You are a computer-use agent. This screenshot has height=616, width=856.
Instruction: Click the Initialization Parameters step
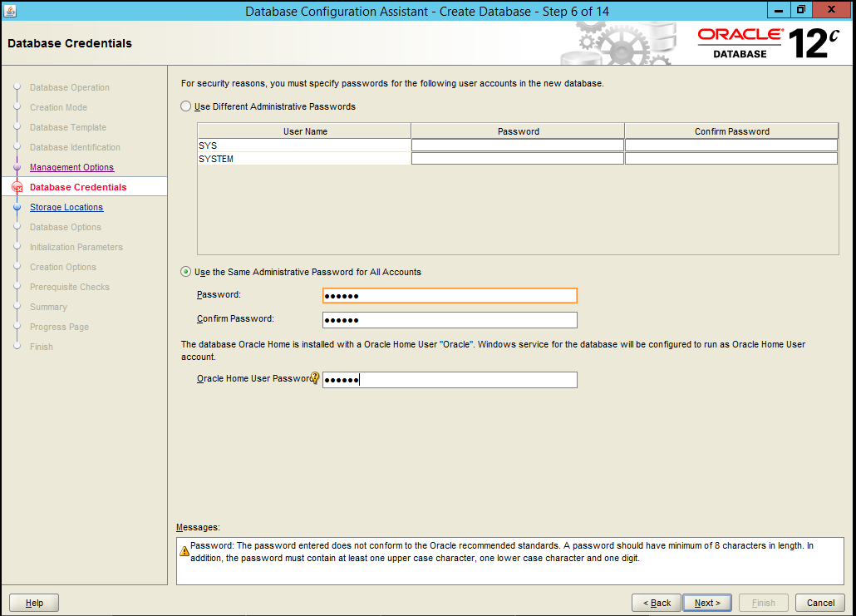point(76,247)
